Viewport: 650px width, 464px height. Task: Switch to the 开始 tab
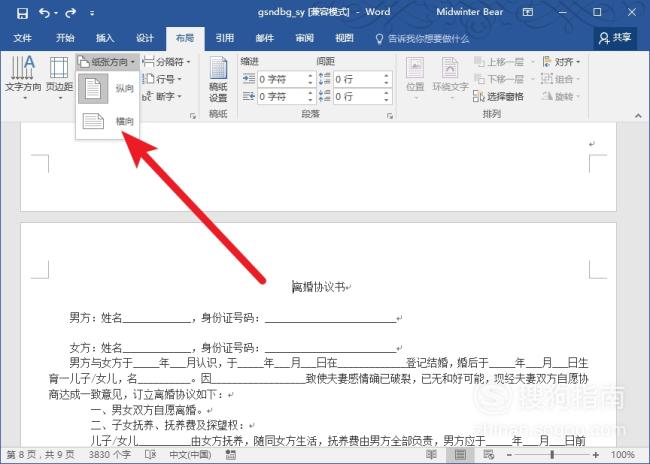(65, 38)
